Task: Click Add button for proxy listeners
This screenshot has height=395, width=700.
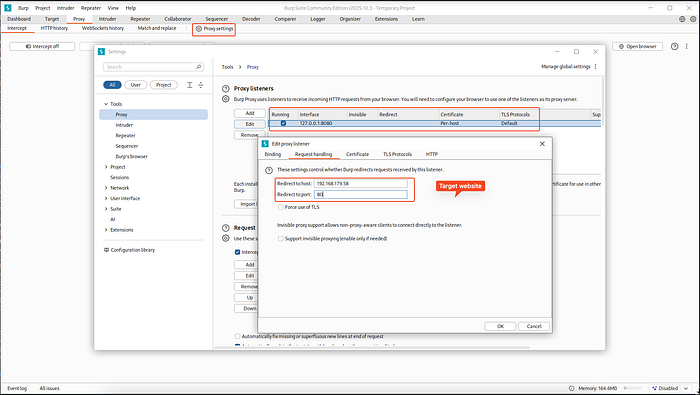Action: tap(250, 113)
